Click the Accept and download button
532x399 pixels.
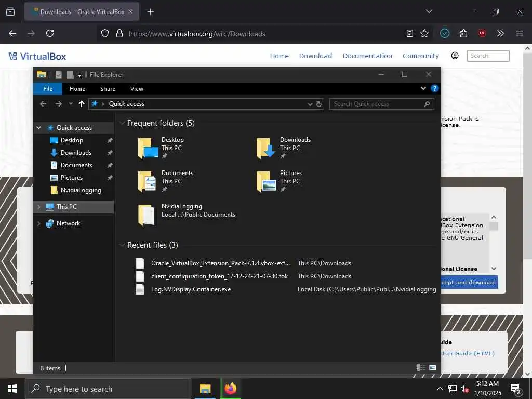469,282
